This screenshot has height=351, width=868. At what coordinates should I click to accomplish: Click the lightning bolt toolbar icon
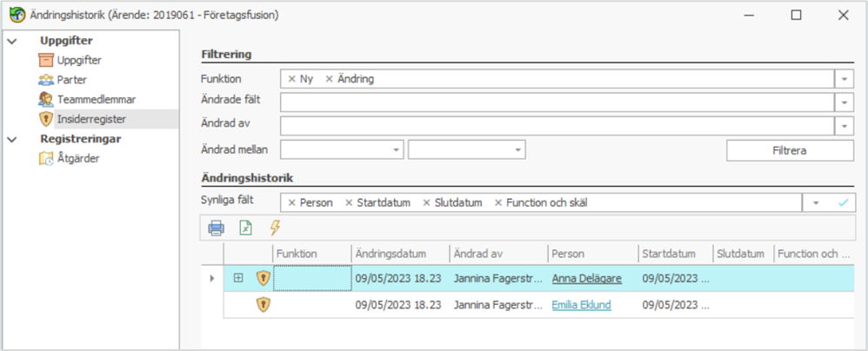point(275,228)
